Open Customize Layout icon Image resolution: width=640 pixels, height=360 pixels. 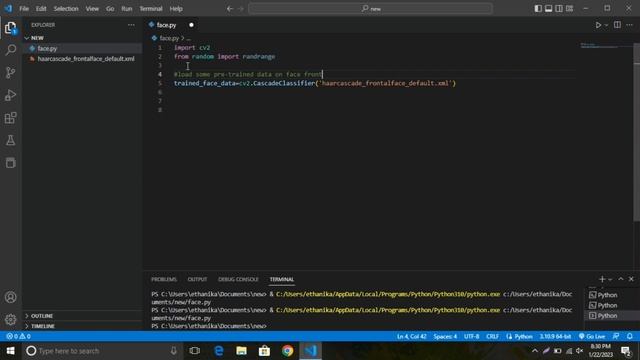click(569, 9)
